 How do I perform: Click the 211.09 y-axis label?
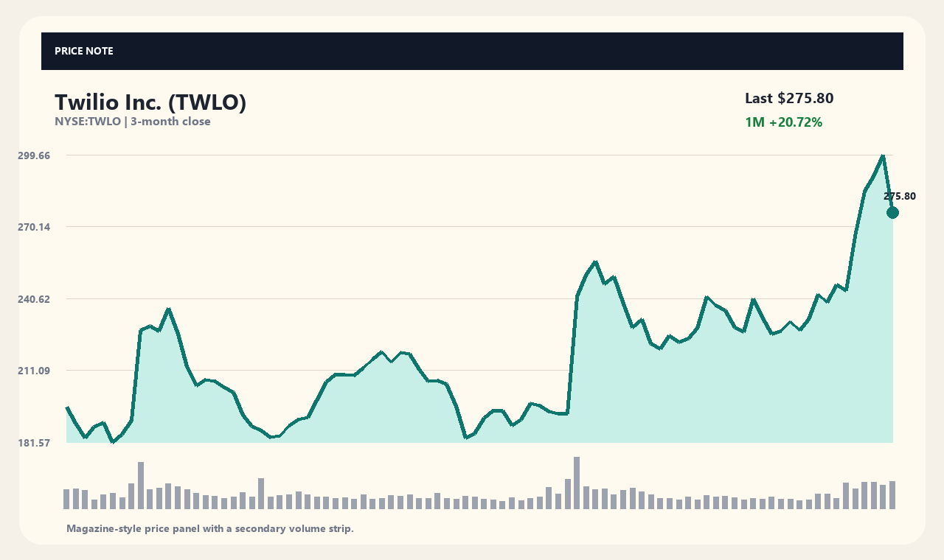33,371
